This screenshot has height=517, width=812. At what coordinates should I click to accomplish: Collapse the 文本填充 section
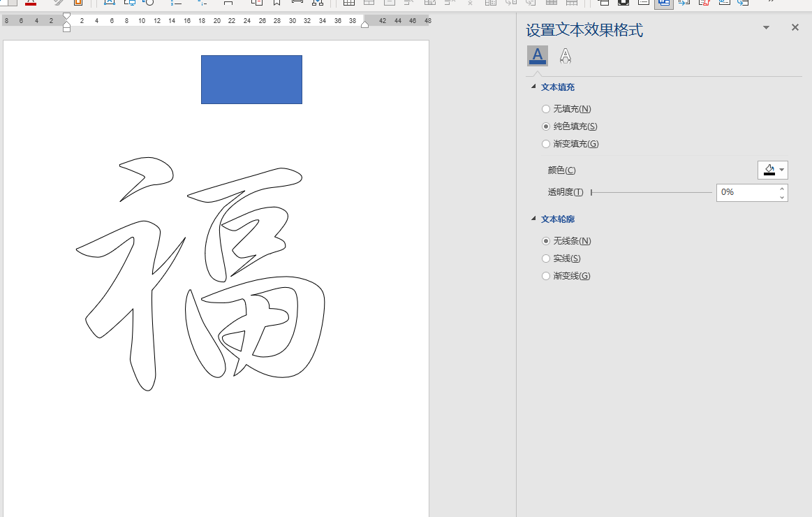[533, 87]
